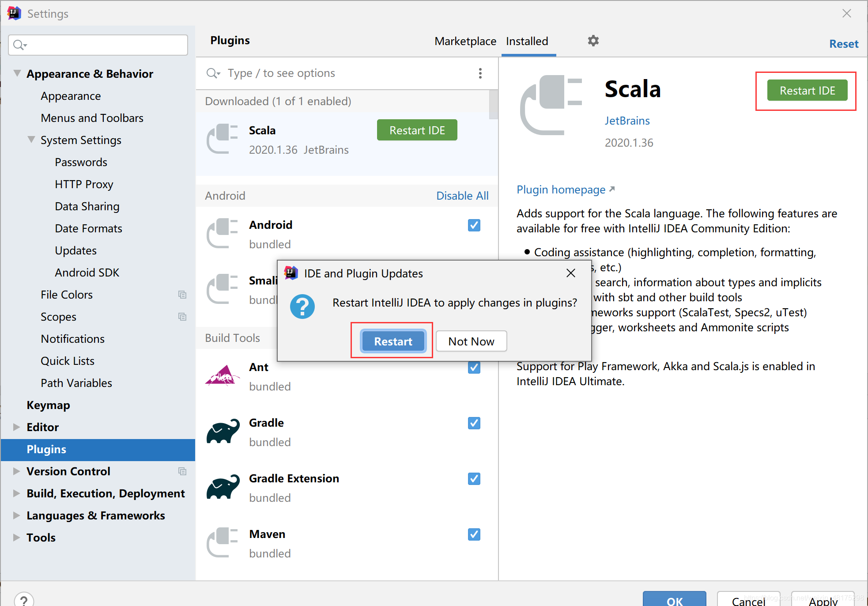Open Date Formats settings

click(88, 228)
